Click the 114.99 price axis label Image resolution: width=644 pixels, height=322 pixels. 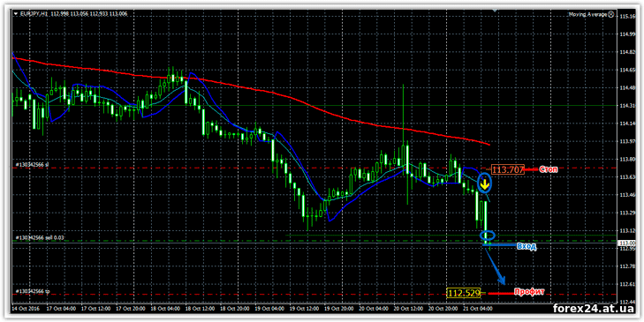628,34
